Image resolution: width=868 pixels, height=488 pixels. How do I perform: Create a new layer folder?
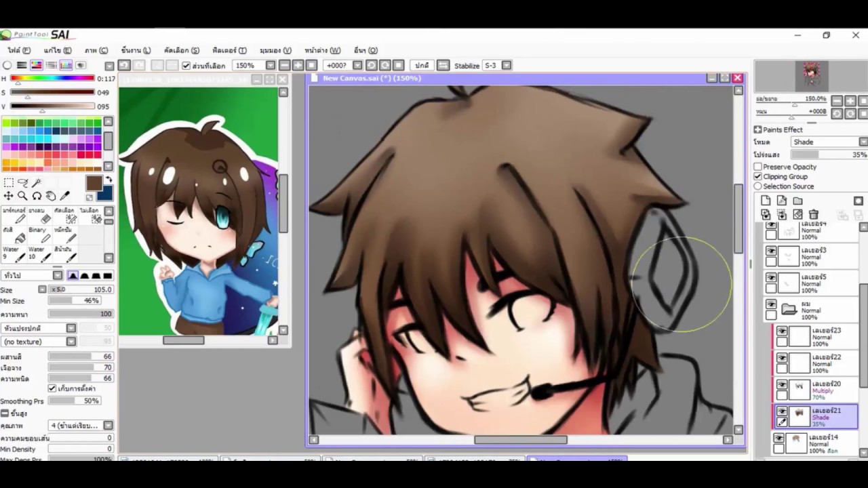coord(797,201)
